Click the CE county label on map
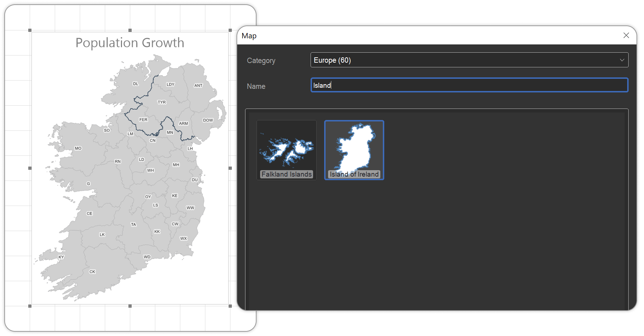The height and width of the screenshot is (336, 644). click(89, 213)
